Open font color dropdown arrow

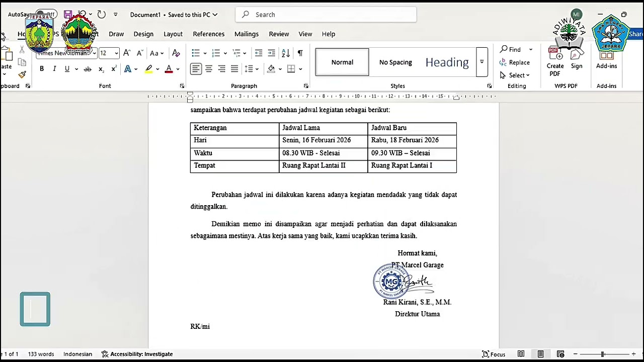178,69
